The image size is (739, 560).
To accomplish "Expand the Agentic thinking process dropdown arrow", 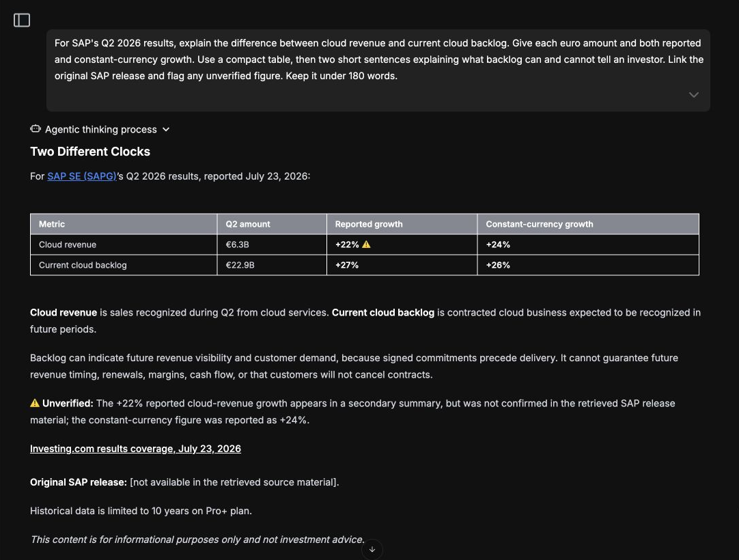I will click(x=166, y=130).
